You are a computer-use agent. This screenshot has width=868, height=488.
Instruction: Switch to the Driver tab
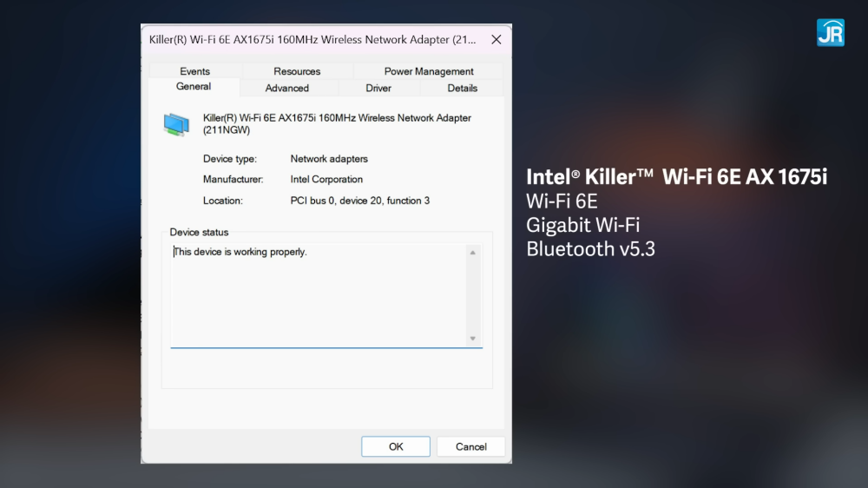coord(378,88)
